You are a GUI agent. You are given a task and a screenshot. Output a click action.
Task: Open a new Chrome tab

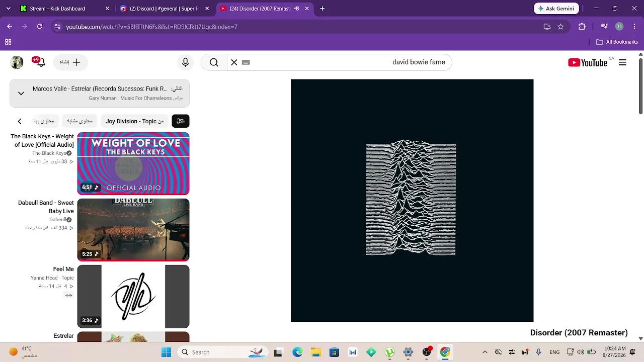click(323, 9)
